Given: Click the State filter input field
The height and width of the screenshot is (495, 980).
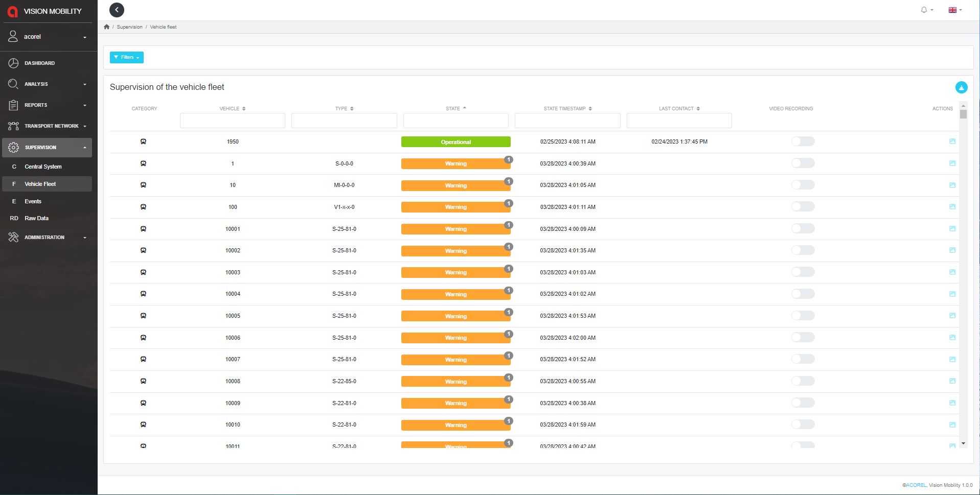Looking at the screenshot, I should [456, 121].
